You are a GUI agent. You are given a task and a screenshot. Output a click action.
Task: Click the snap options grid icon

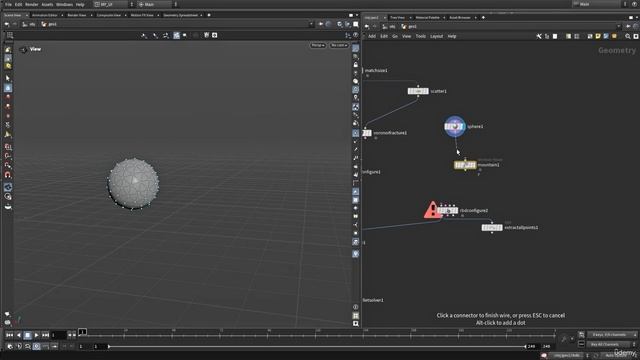point(10,36)
